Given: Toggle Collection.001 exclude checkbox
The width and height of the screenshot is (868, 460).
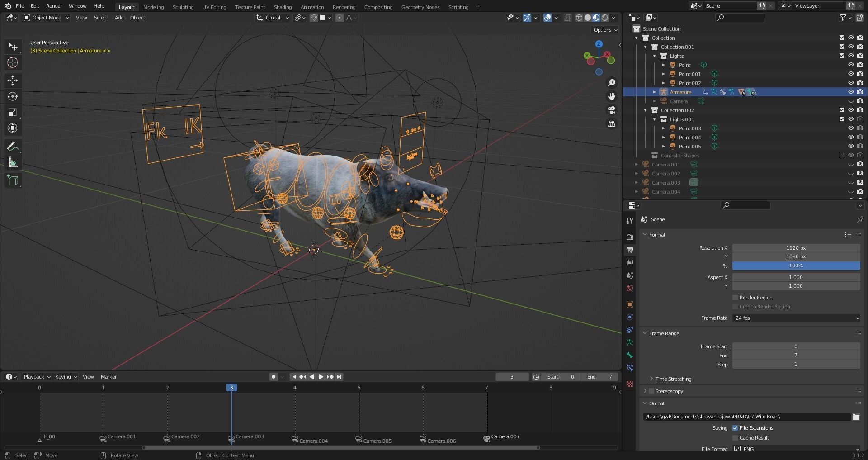Looking at the screenshot, I should click(x=842, y=47).
